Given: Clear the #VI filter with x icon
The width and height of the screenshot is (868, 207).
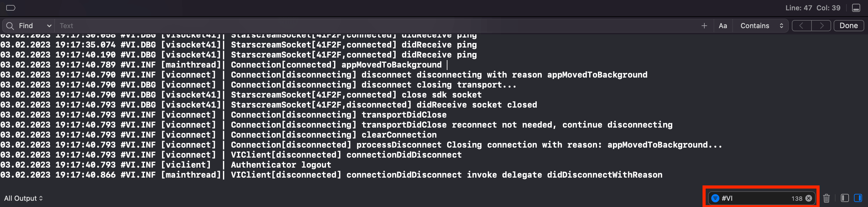Looking at the screenshot, I should [x=809, y=198].
